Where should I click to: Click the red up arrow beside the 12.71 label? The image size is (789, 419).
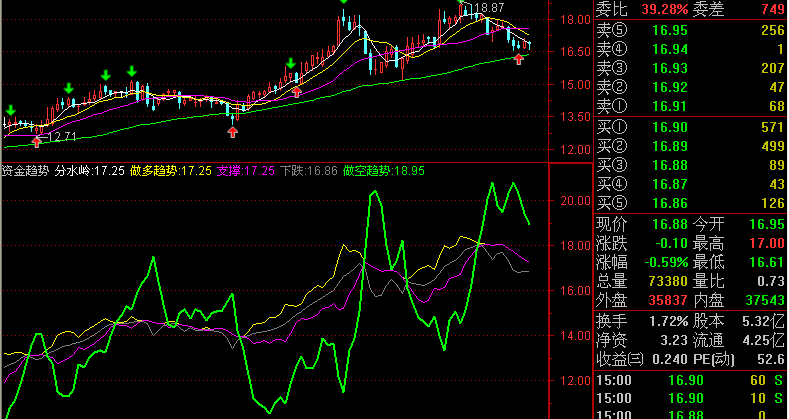[36, 142]
